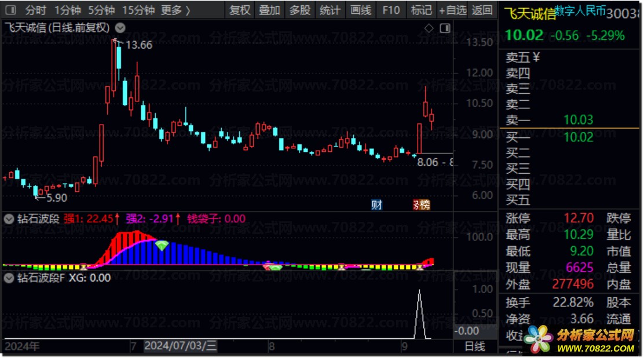Click the diamond icon above chart

click(429, 28)
